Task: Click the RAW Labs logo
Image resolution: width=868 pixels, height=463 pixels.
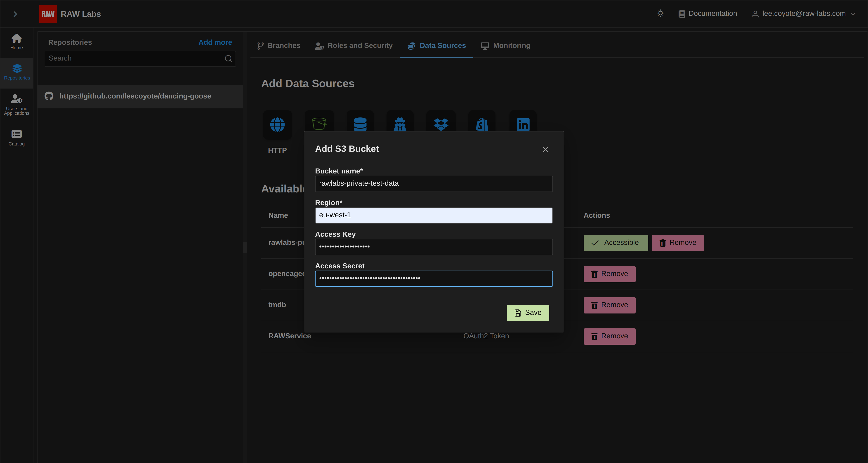Action: 48,14
